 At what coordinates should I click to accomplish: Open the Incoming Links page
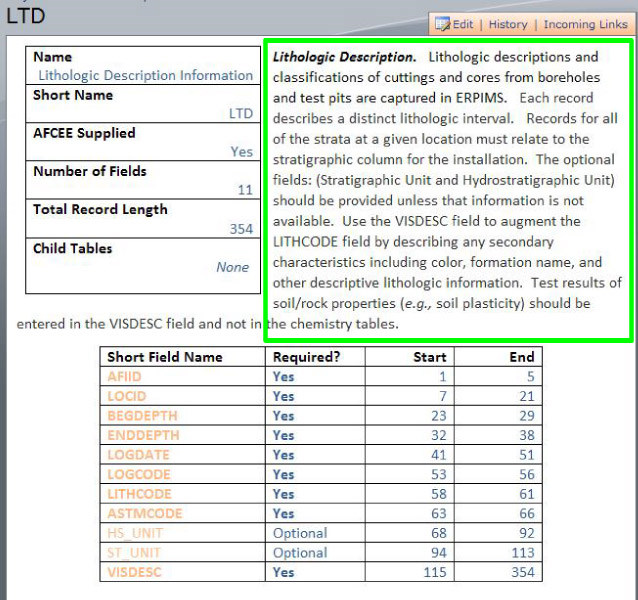(585, 24)
